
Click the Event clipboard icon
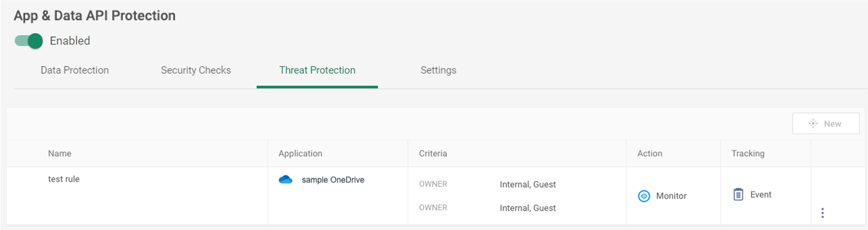738,194
